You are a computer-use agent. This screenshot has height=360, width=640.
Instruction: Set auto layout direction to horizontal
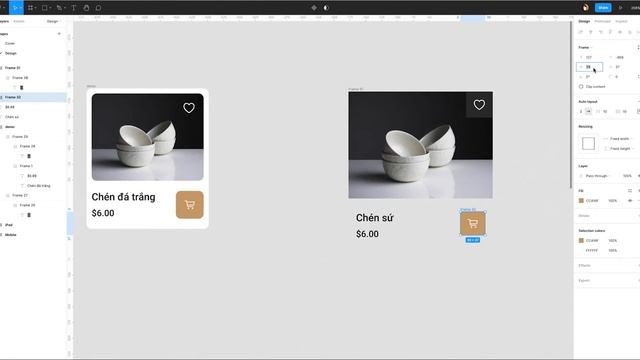[588, 111]
